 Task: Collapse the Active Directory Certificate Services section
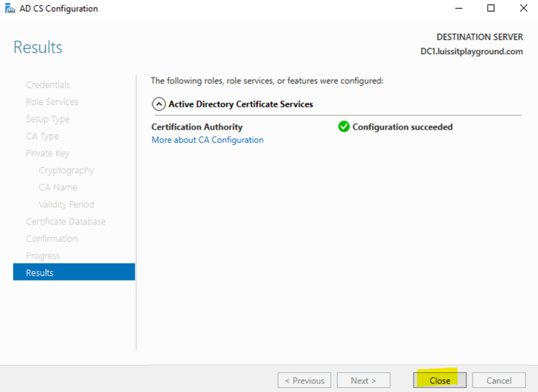(x=159, y=104)
